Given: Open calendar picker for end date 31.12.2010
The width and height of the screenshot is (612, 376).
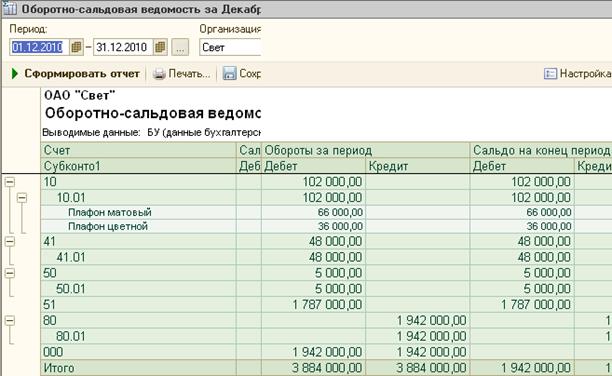Looking at the screenshot, I should pyautogui.click(x=160, y=47).
